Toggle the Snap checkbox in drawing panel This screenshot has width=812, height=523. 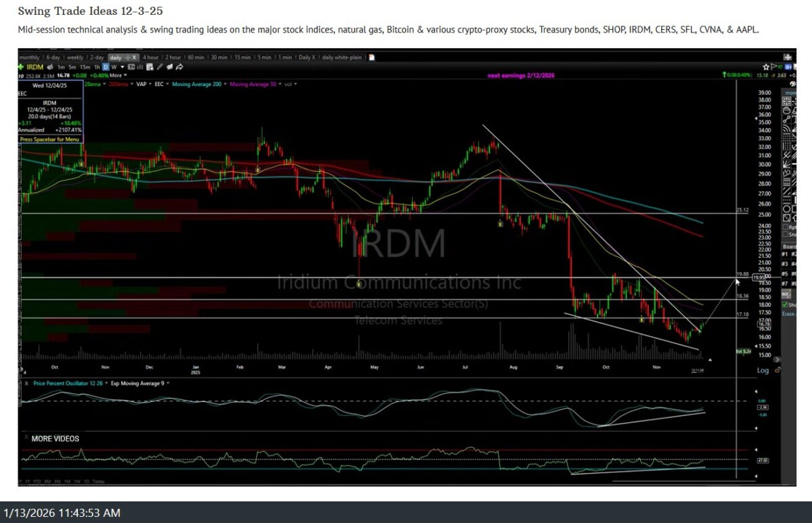click(786, 235)
